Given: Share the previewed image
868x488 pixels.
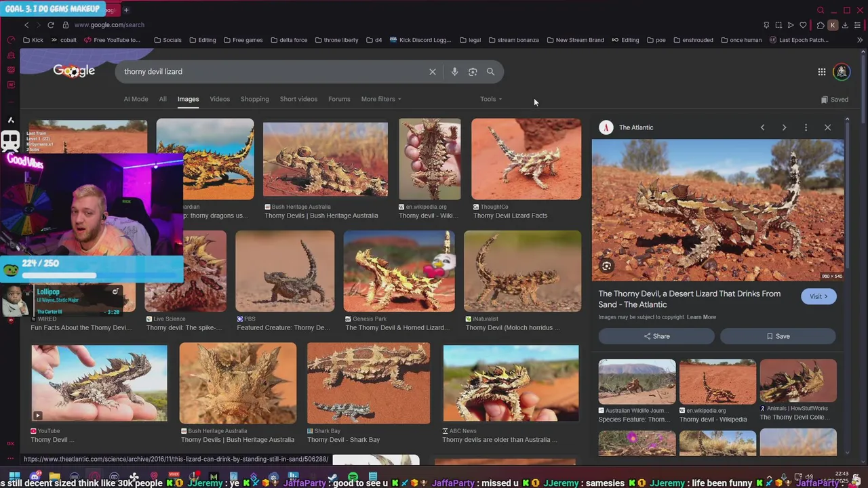Looking at the screenshot, I should click(656, 336).
